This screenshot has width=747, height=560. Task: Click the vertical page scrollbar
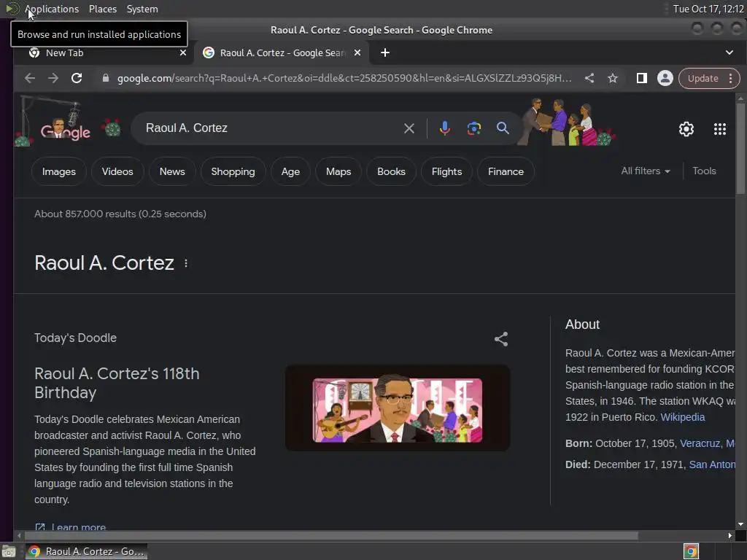pyautogui.click(x=740, y=147)
